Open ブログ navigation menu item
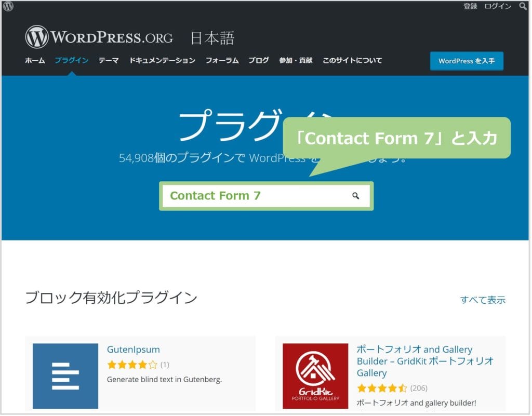Image resolution: width=532 pixels, height=416 pixels. coord(259,61)
